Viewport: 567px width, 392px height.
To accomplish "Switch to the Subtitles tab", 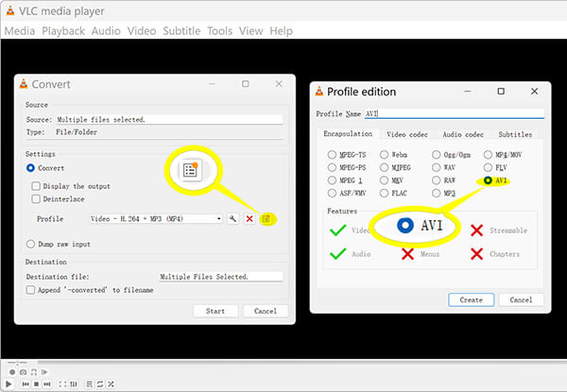I will coord(515,134).
